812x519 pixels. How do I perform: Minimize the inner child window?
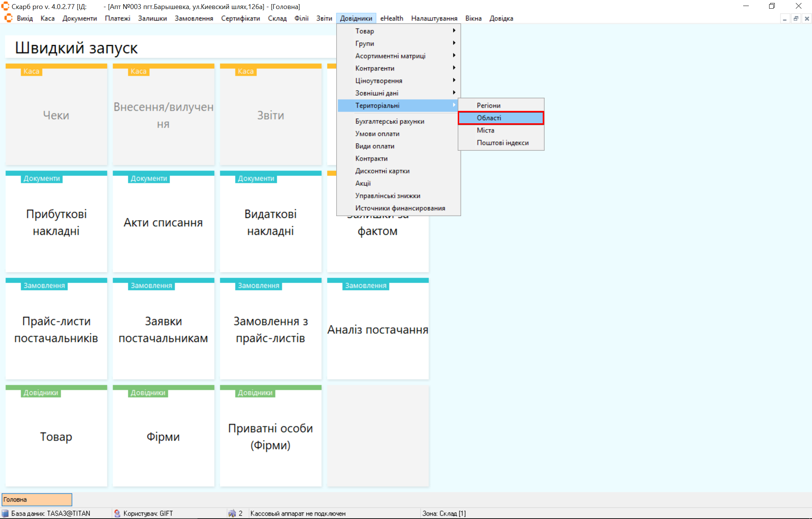tap(785, 19)
